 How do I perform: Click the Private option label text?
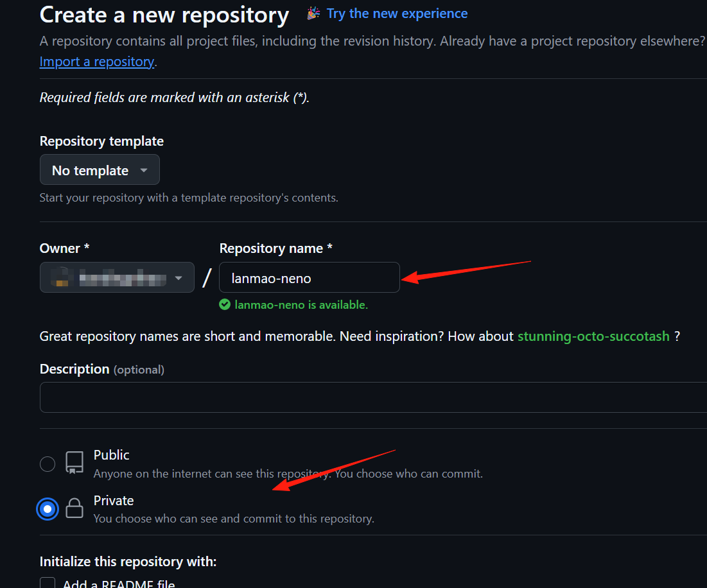click(x=114, y=501)
